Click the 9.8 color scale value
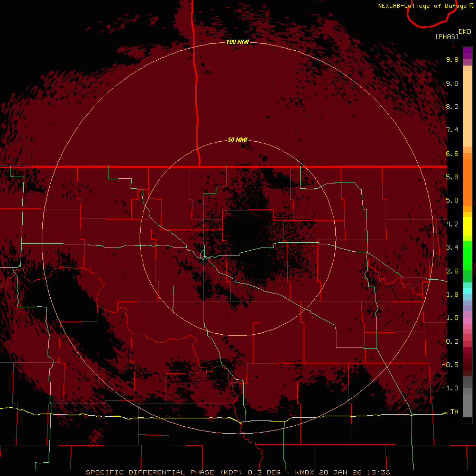Screen dimensions: 476x476 [x=452, y=59]
